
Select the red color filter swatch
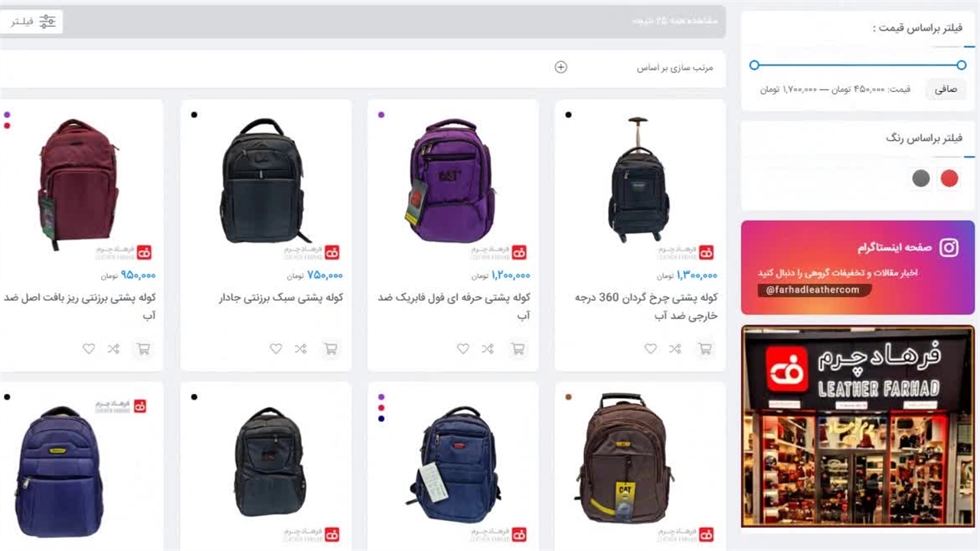click(949, 178)
